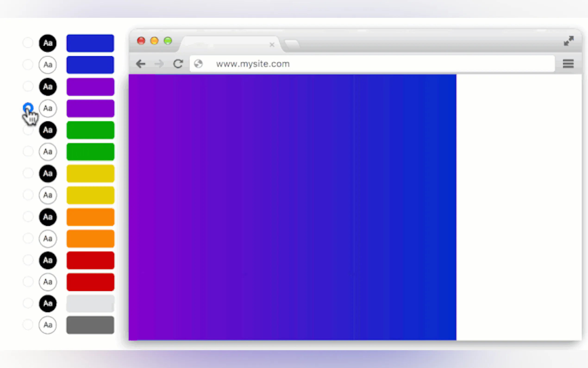588x368 pixels.
Task: Reload the page with the refresh icon
Action: [x=178, y=64]
